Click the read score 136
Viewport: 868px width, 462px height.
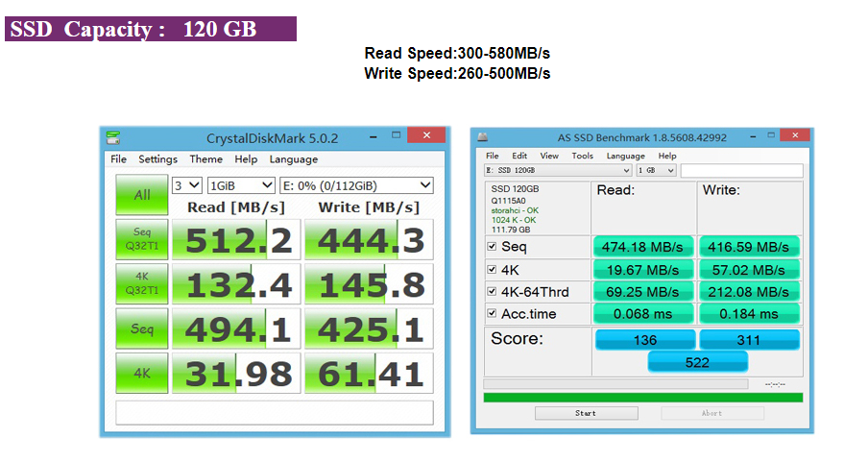point(645,340)
